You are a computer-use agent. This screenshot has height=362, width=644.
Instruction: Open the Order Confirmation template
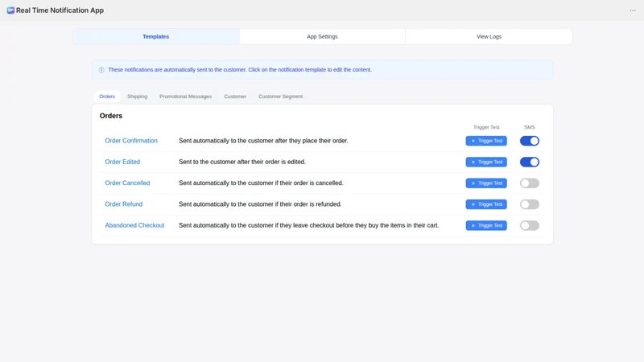click(x=131, y=141)
